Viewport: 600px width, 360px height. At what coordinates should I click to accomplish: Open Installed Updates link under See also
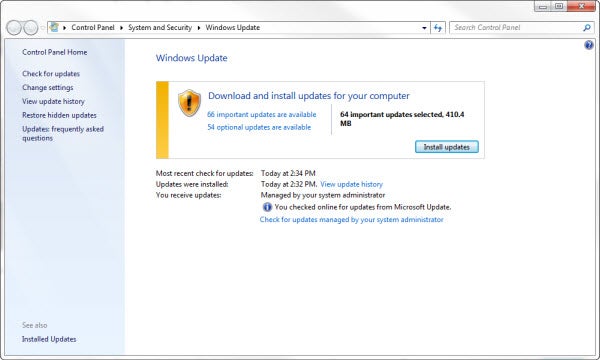[x=49, y=339]
